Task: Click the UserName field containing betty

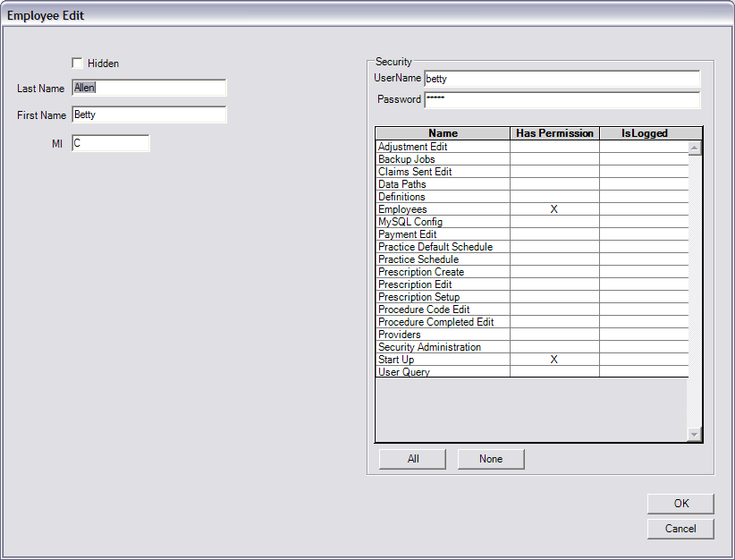Action: pos(562,79)
